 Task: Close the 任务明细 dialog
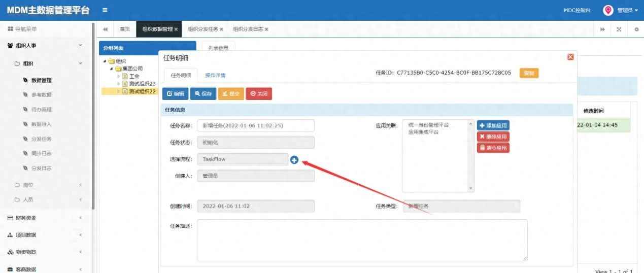570,57
